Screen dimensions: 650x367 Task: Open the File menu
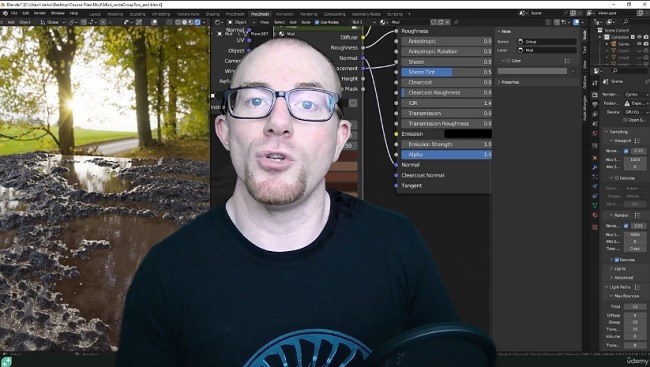pos(14,13)
